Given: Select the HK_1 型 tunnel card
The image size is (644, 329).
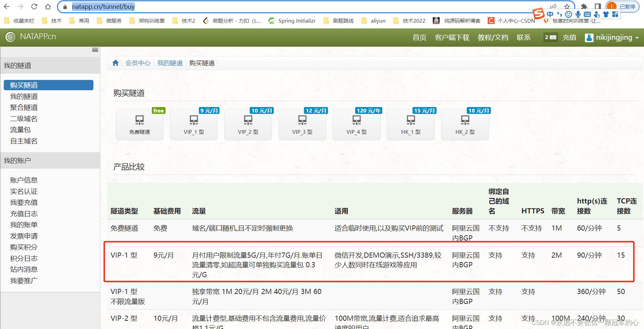Looking at the screenshot, I should coord(411,125).
